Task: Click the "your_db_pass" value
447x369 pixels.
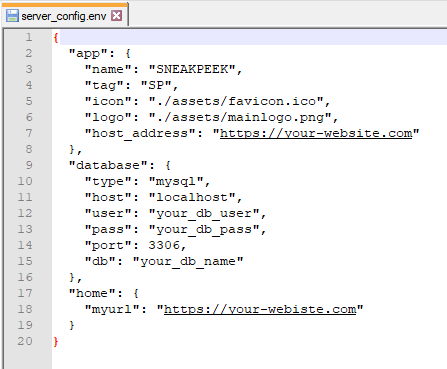Action: pos(204,229)
